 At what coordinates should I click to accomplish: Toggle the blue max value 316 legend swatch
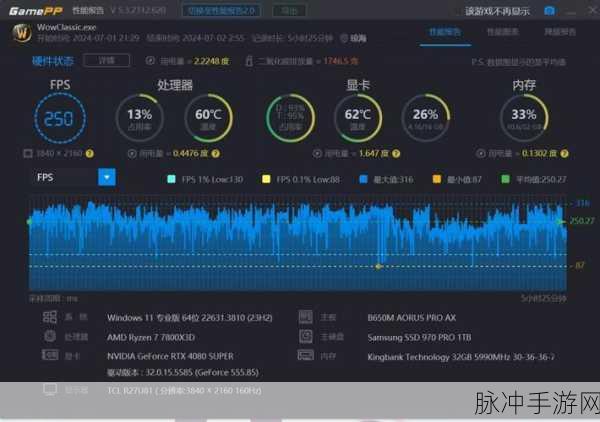(x=364, y=179)
